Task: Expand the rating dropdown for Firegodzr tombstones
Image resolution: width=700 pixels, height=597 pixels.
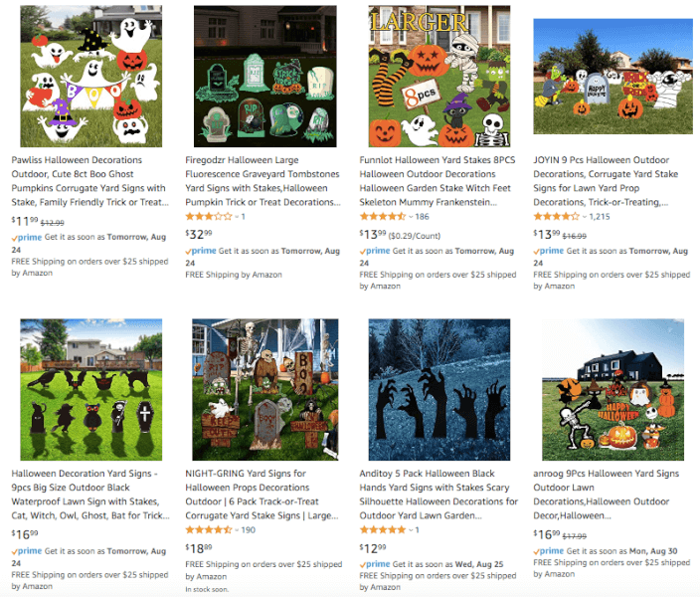Action: tap(237, 217)
